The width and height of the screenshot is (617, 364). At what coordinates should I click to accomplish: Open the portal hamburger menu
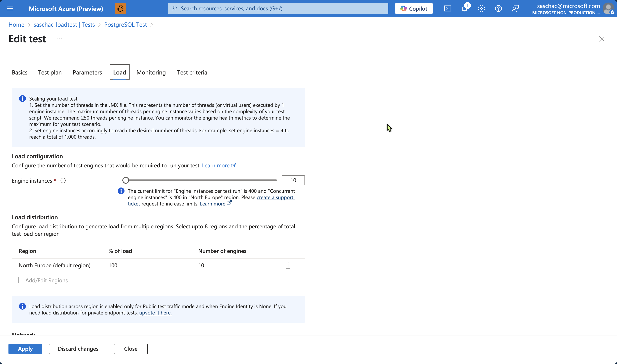[10, 9]
